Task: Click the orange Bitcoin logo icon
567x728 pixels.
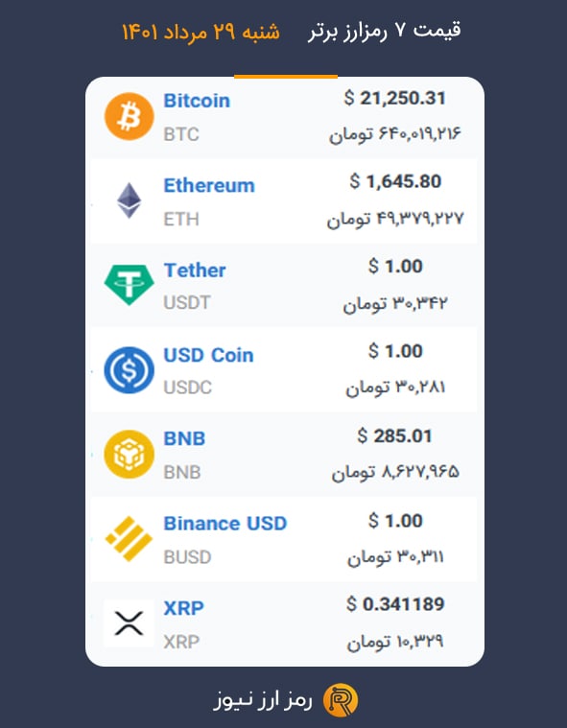Action: (x=130, y=116)
